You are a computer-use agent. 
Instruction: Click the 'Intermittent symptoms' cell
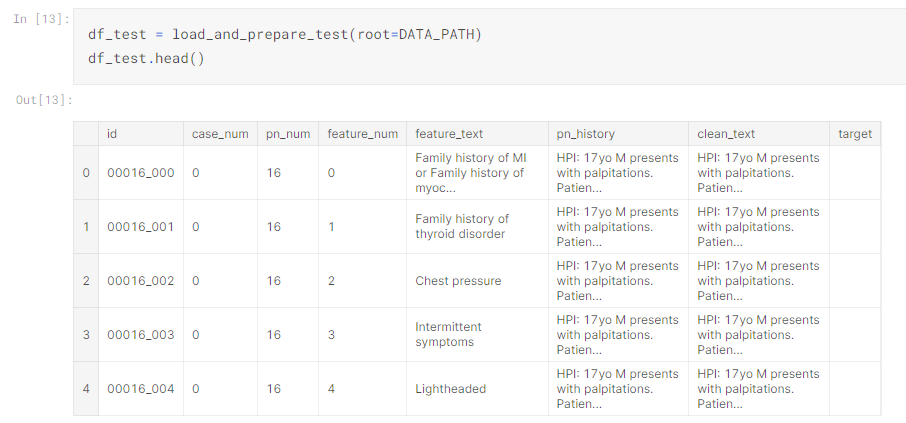click(477, 335)
